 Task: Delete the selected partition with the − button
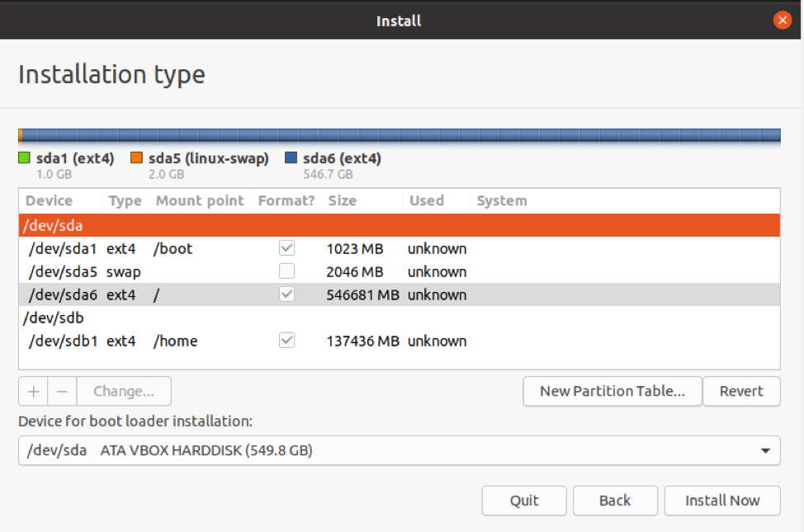click(61, 391)
